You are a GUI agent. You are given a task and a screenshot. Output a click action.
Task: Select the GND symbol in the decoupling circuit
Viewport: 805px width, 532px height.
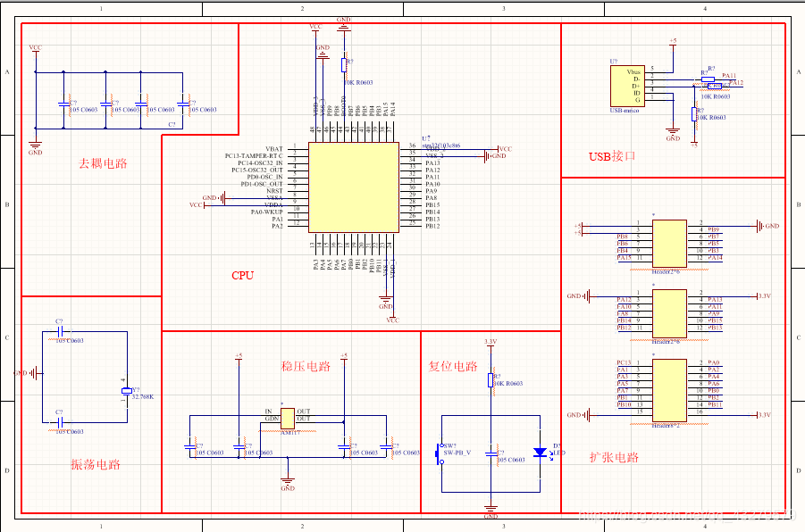pyautogui.click(x=35, y=148)
